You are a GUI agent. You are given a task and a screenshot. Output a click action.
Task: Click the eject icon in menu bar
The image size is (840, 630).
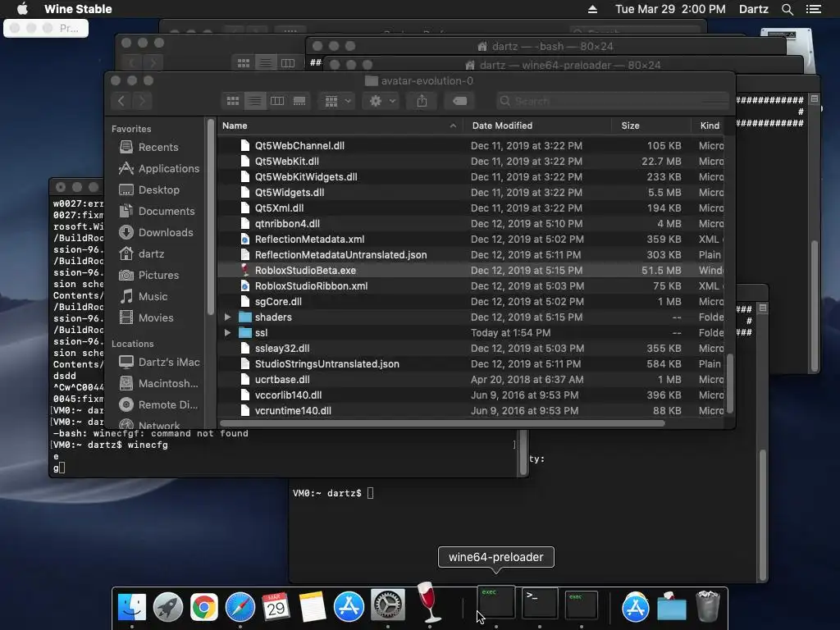click(x=592, y=9)
